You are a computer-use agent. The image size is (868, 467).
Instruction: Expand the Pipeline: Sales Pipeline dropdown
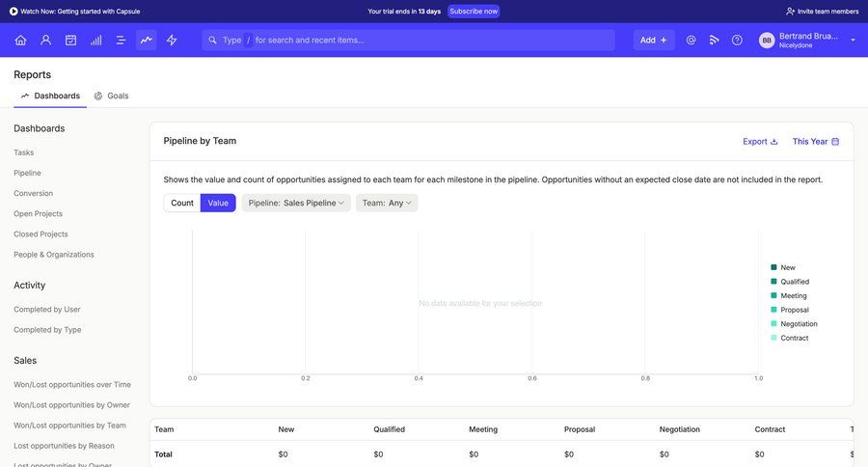[x=296, y=203]
